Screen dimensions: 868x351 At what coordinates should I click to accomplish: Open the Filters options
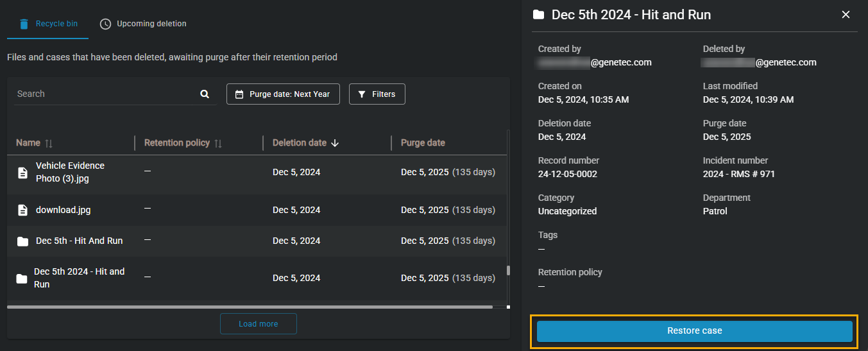[x=377, y=94]
